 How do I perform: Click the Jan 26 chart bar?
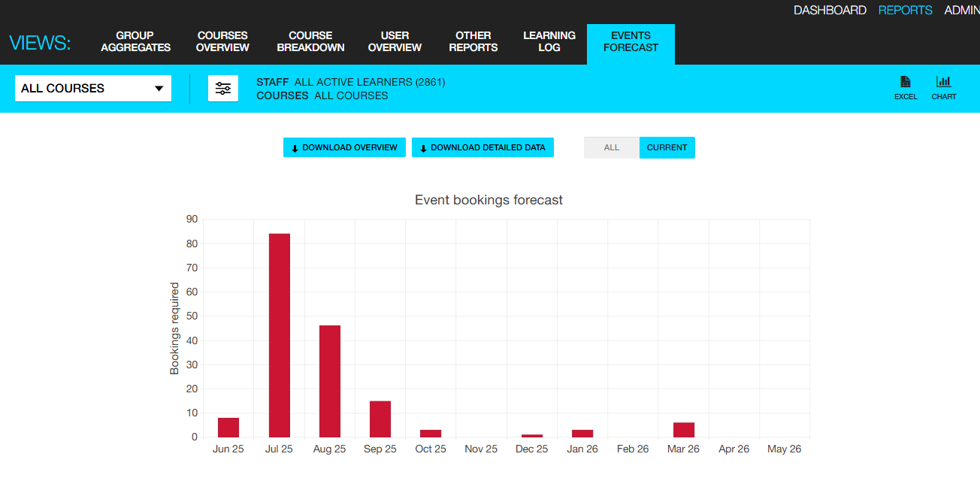[x=582, y=434]
